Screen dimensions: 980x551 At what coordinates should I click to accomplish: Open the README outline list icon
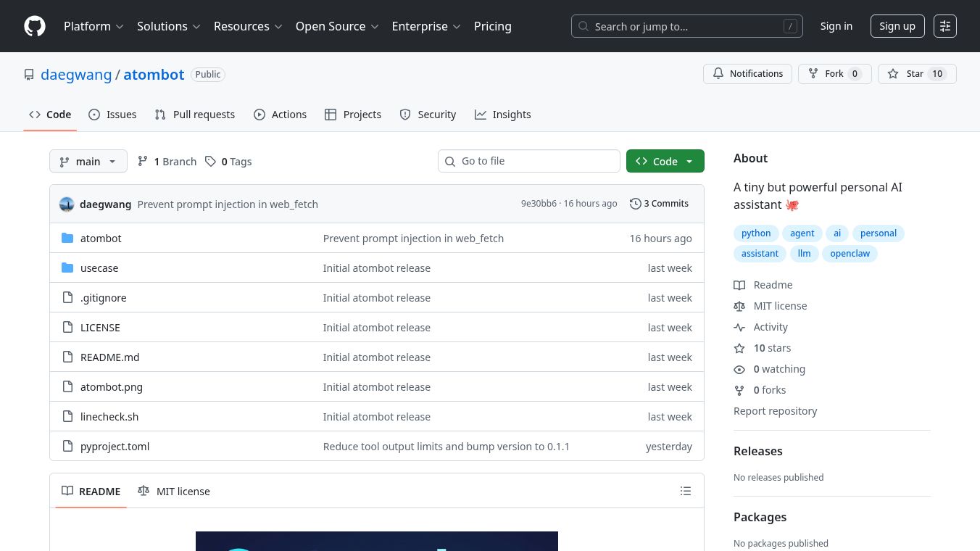coord(685,491)
